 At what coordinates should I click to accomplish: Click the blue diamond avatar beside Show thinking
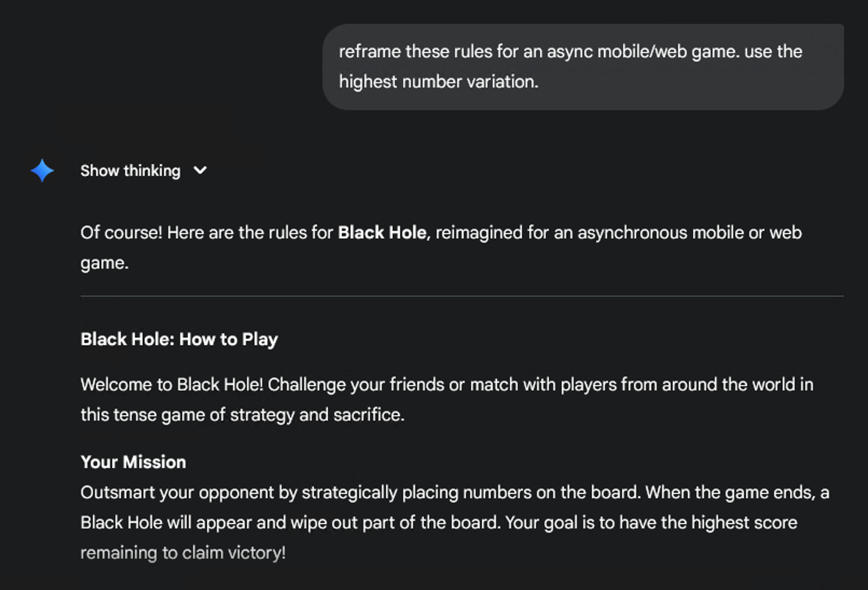pos(43,170)
